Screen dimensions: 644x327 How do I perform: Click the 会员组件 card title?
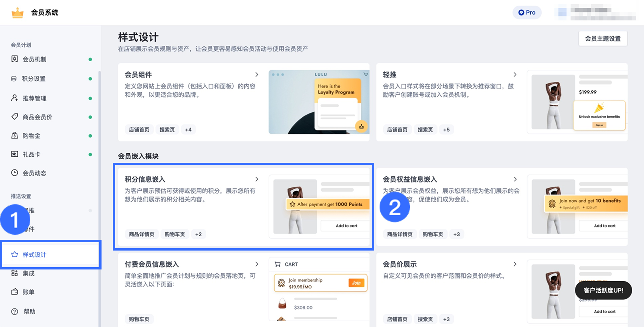[x=138, y=75]
